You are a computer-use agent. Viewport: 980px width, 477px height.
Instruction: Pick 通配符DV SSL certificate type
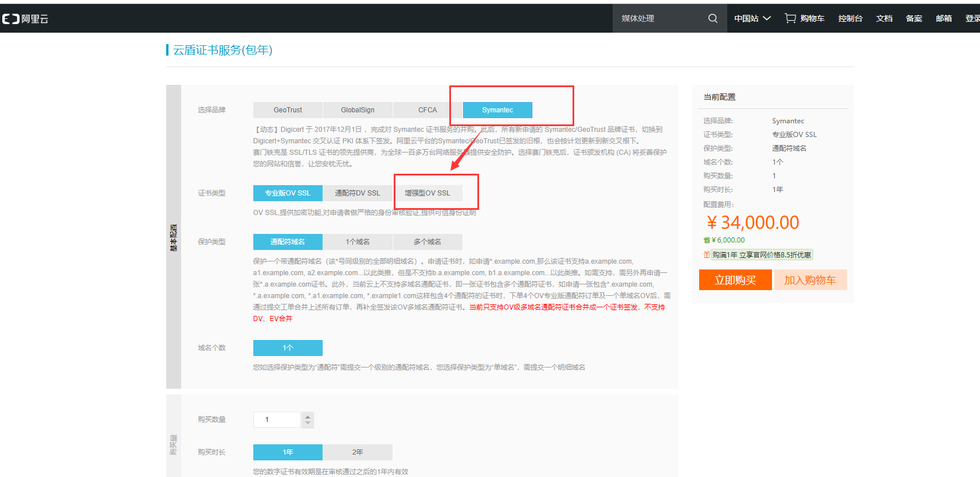click(x=358, y=193)
